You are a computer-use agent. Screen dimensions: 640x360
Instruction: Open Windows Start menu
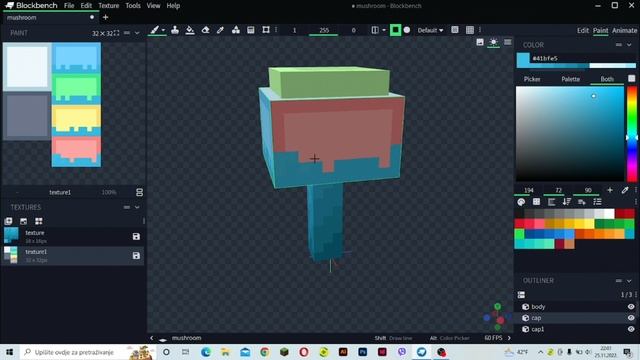[9, 352]
